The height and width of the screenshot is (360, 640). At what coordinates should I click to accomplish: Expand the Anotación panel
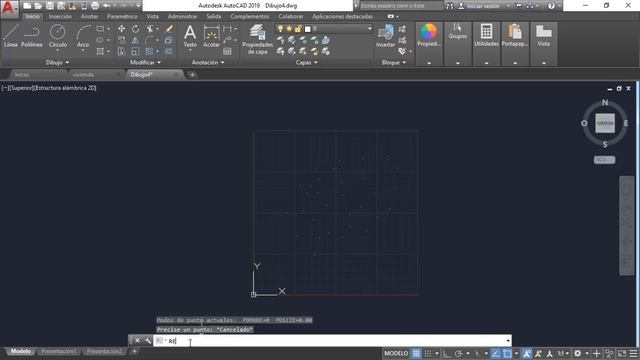208,62
